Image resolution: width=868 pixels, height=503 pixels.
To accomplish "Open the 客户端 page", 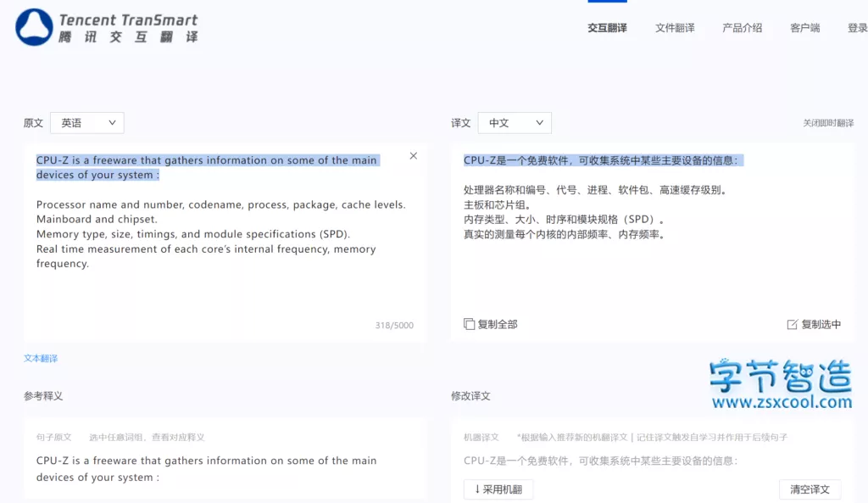I will point(805,28).
